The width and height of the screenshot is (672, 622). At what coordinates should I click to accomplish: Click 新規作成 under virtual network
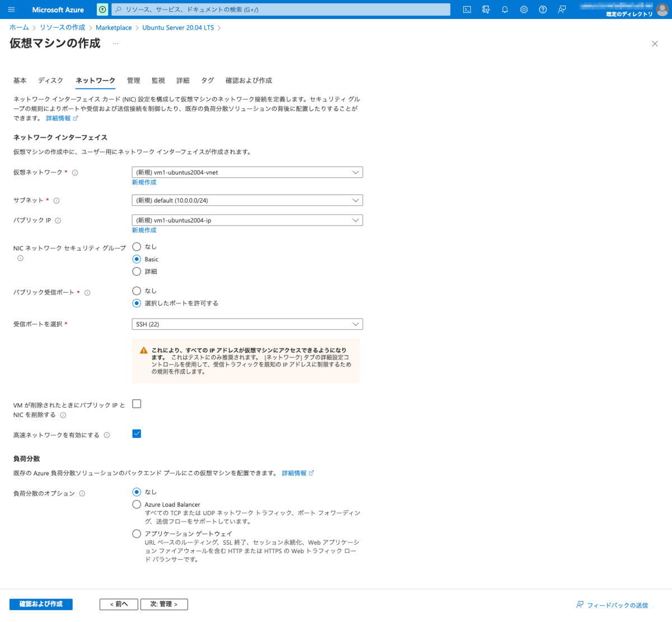pos(144,183)
